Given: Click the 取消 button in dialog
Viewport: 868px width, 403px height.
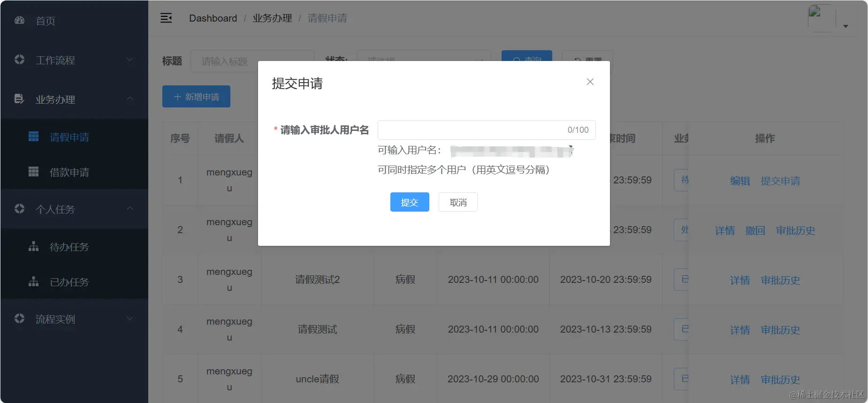Looking at the screenshot, I should 458,202.
